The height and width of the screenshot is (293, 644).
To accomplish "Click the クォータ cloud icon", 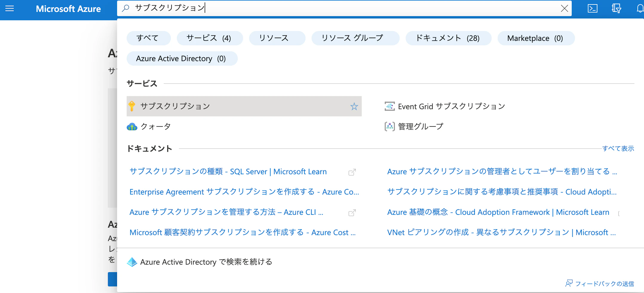I will tap(132, 127).
